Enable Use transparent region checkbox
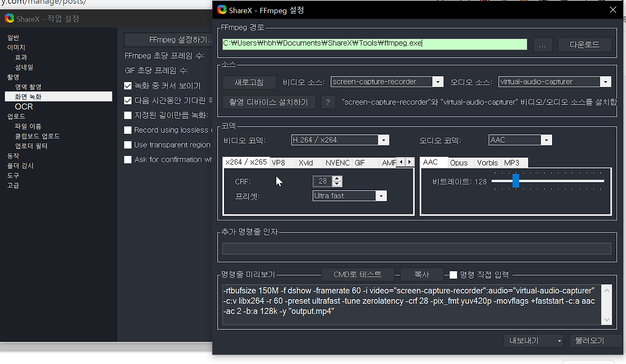 [128, 145]
